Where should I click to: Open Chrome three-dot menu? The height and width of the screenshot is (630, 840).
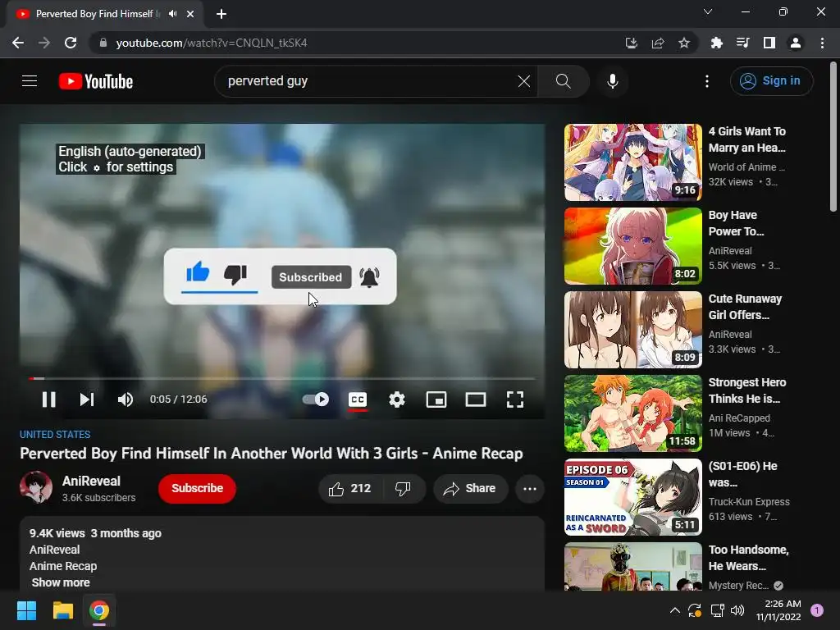tap(822, 43)
